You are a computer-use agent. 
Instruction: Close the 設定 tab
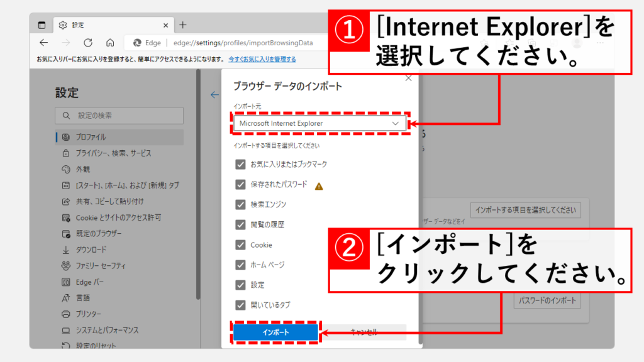pyautogui.click(x=165, y=25)
